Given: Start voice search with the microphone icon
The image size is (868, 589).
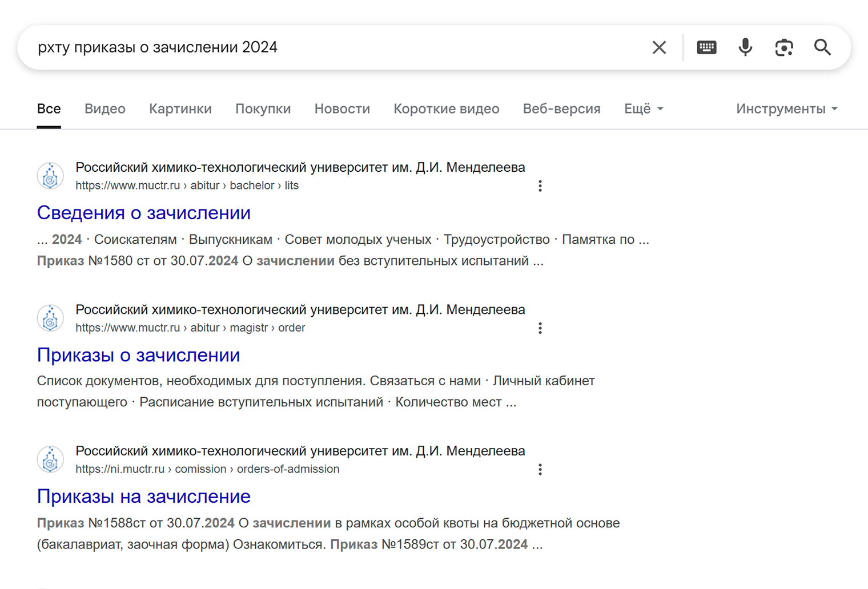Looking at the screenshot, I should click(745, 47).
